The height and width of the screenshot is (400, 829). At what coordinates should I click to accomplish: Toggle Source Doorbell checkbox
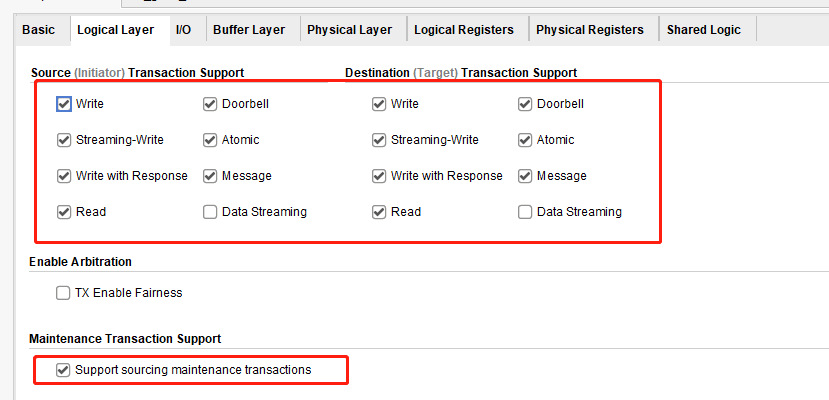[x=210, y=104]
